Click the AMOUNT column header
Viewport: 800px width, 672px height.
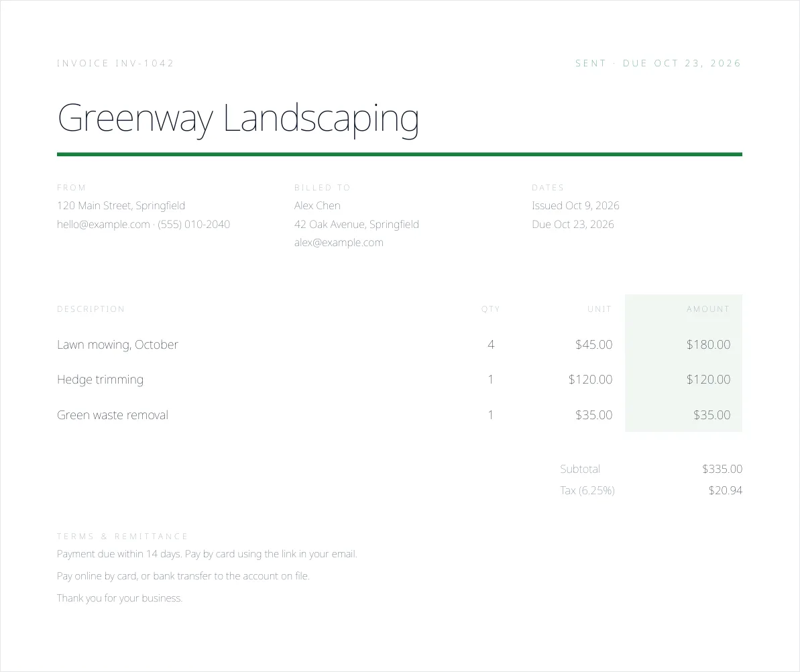[708, 309]
